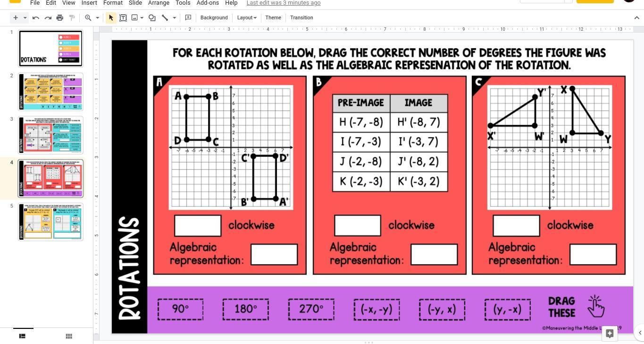Open the File menu
Image resolution: width=644 pixels, height=344 pixels.
[x=35, y=3]
